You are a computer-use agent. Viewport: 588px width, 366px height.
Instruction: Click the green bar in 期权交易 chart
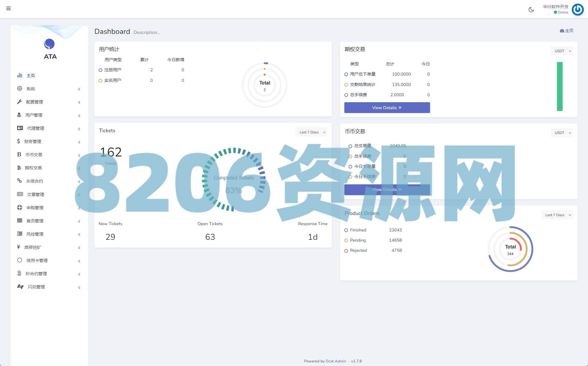[560, 86]
